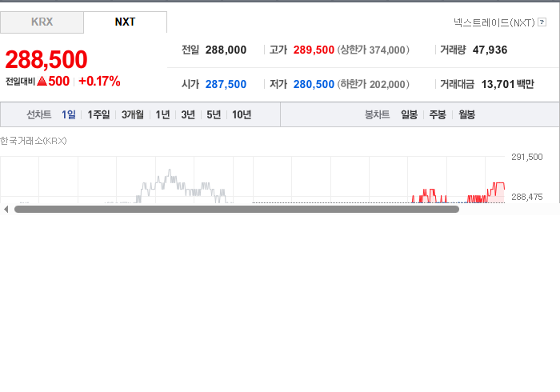The width and height of the screenshot is (560, 392).
Task: Show the 1일 line chart
Action: [x=69, y=114]
